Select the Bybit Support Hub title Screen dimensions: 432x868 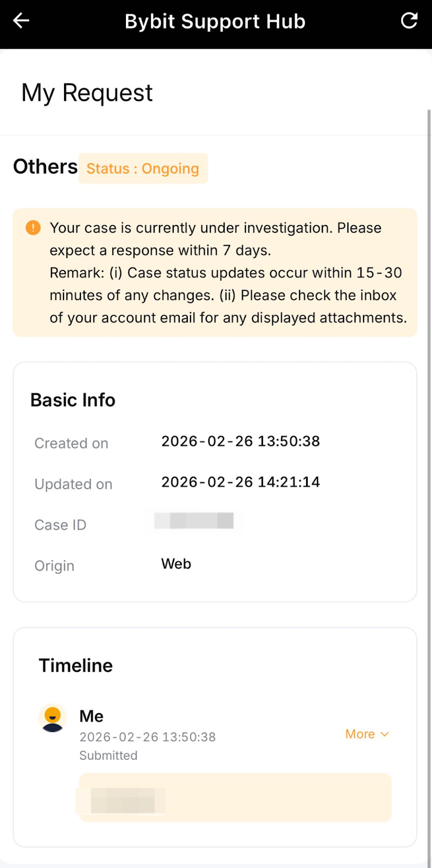point(215,22)
